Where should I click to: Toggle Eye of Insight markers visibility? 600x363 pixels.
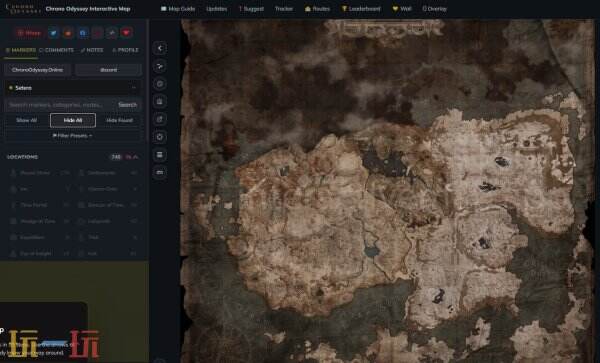[x=40, y=253]
